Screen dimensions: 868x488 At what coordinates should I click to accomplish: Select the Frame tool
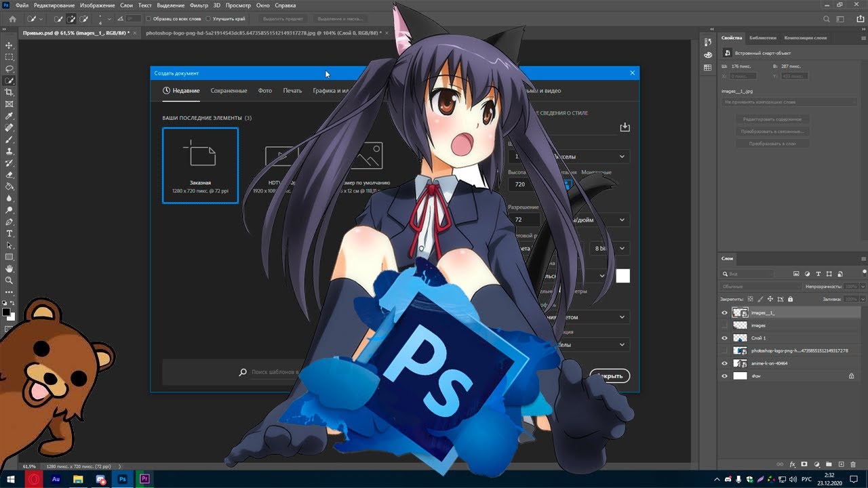[x=9, y=104]
